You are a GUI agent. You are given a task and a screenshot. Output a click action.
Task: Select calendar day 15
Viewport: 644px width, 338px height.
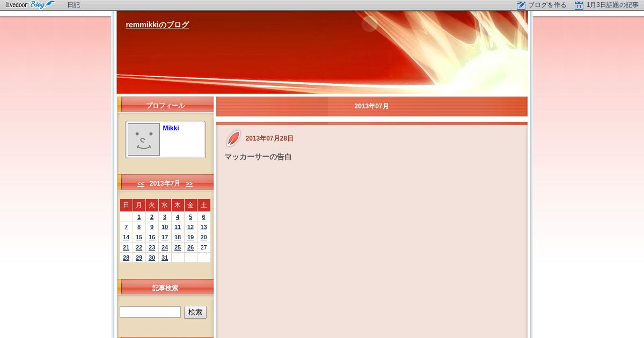tap(139, 237)
